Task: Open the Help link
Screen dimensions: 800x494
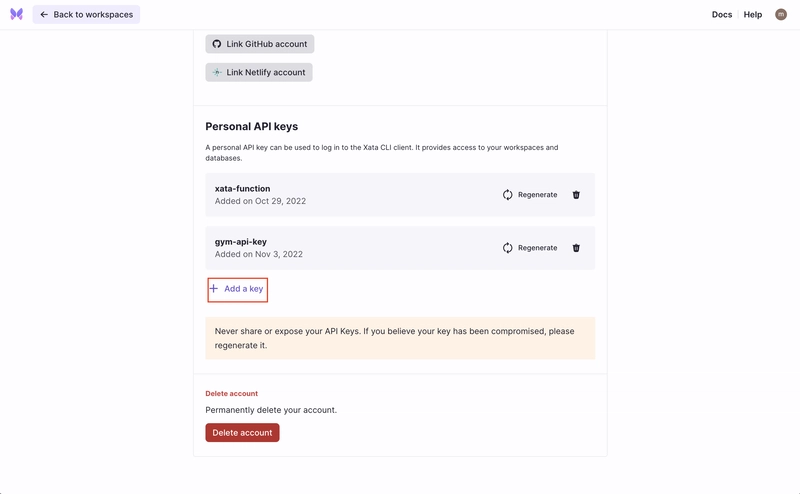Action: [753, 15]
